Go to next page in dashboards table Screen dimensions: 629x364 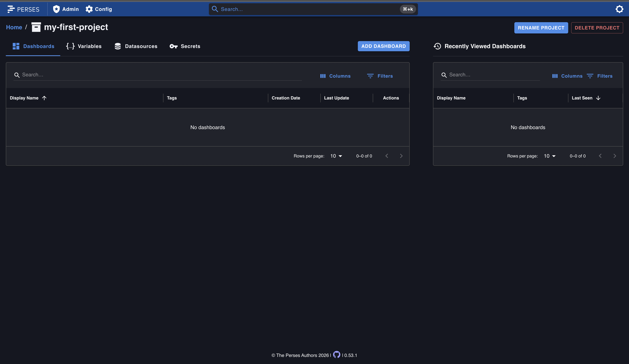[401, 156]
